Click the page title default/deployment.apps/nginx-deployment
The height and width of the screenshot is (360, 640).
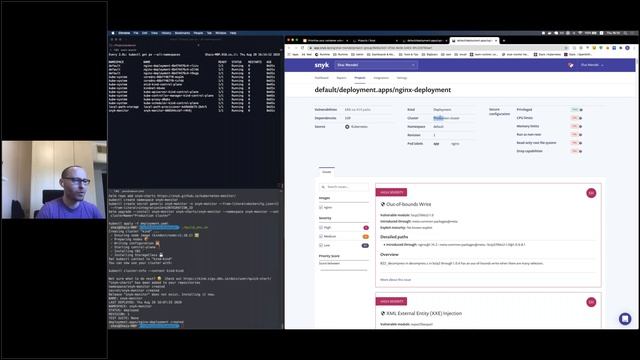(x=383, y=90)
